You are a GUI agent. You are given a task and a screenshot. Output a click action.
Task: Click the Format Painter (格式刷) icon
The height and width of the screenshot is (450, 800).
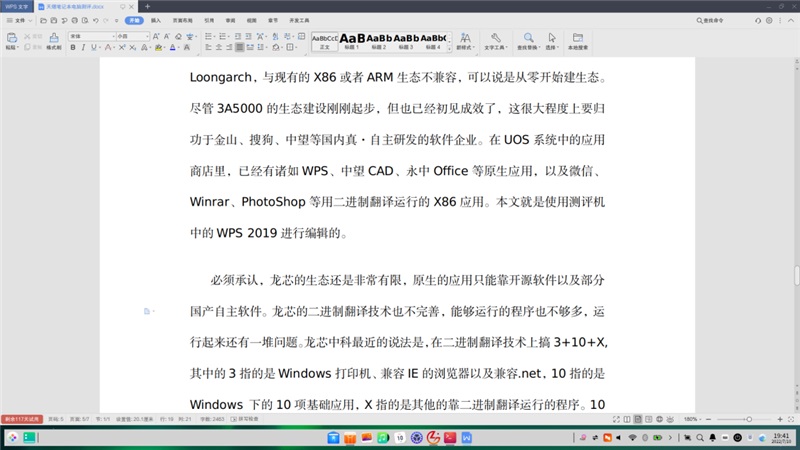(52, 42)
